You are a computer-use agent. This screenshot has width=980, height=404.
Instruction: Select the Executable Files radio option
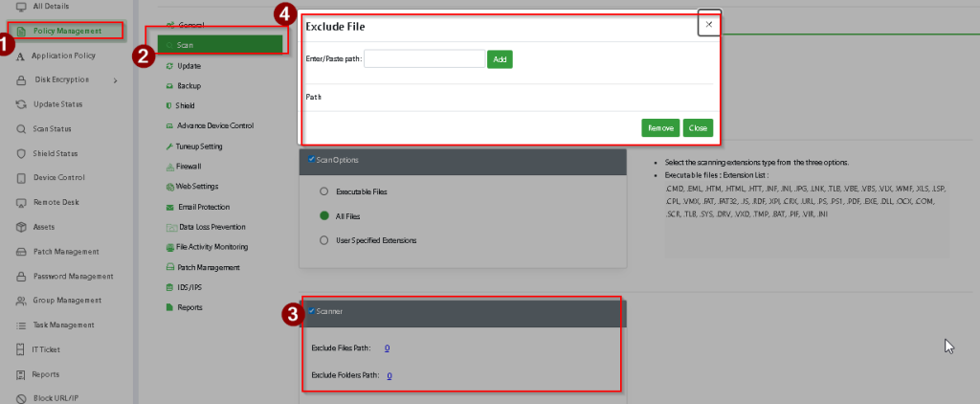coord(324,191)
